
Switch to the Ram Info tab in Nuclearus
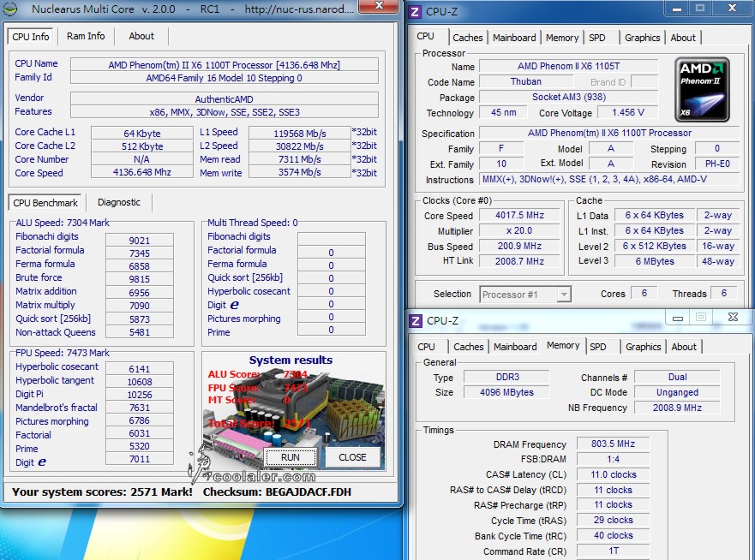pos(86,36)
